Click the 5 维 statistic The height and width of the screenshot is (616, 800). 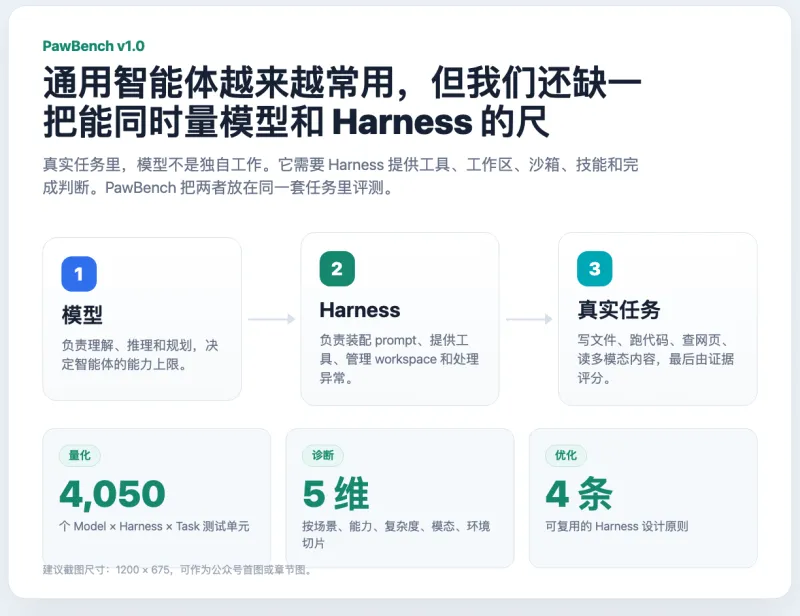pyautogui.click(x=336, y=494)
